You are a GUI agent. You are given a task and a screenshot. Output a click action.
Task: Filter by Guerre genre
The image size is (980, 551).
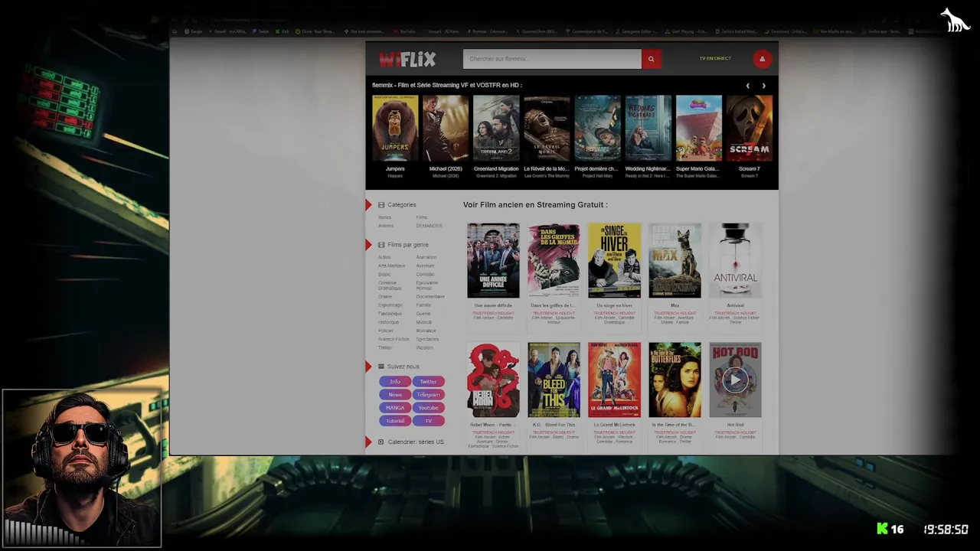pos(423,314)
